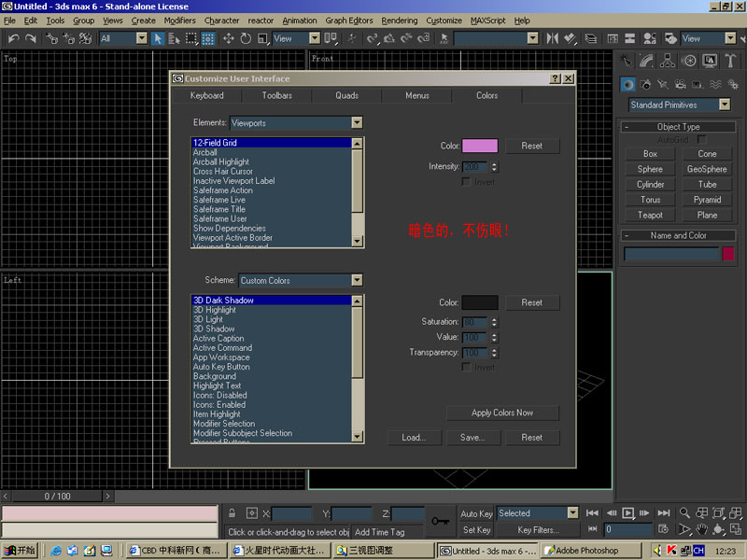Open the All selection filter dropdown
This screenshot has width=747, height=560.
point(142,38)
